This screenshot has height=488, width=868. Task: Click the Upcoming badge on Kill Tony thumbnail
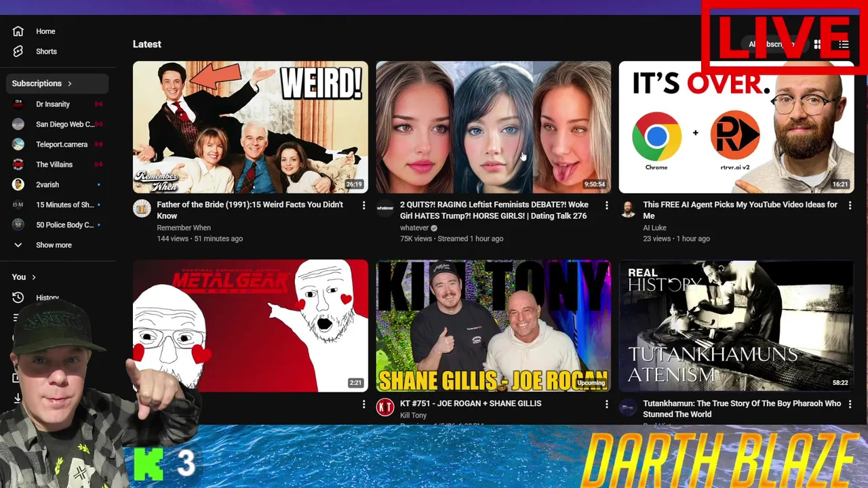[x=591, y=383]
